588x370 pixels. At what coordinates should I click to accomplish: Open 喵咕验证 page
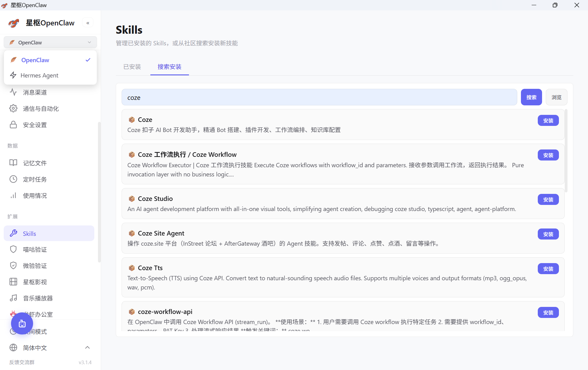coord(49,249)
